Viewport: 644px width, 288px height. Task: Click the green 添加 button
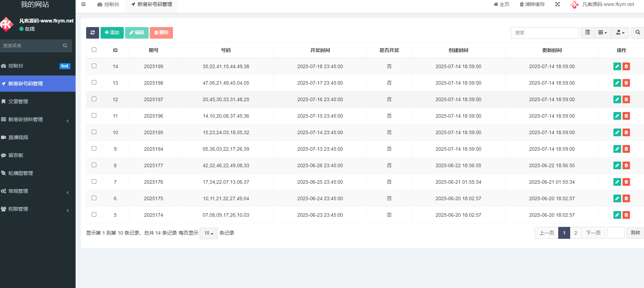point(112,33)
